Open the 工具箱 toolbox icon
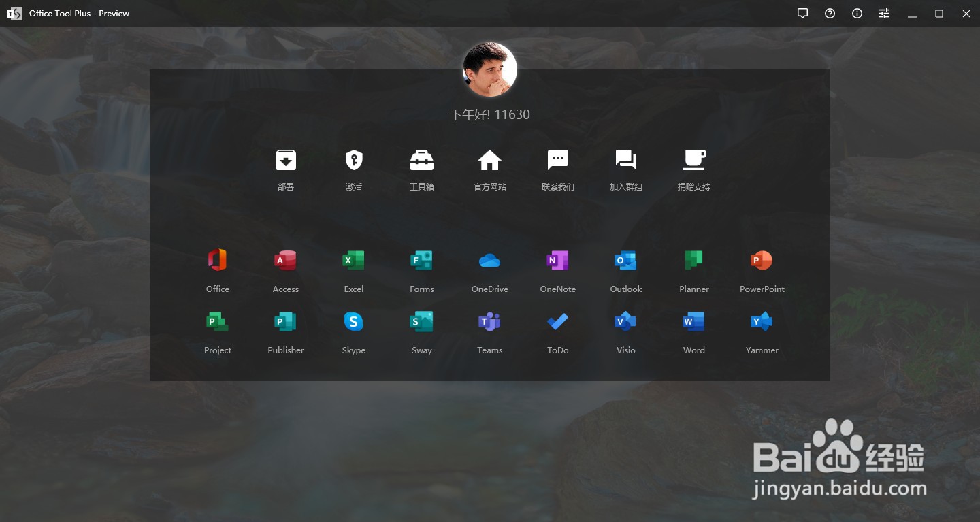This screenshot has width=980, height=522. click(x=422, y=160)
